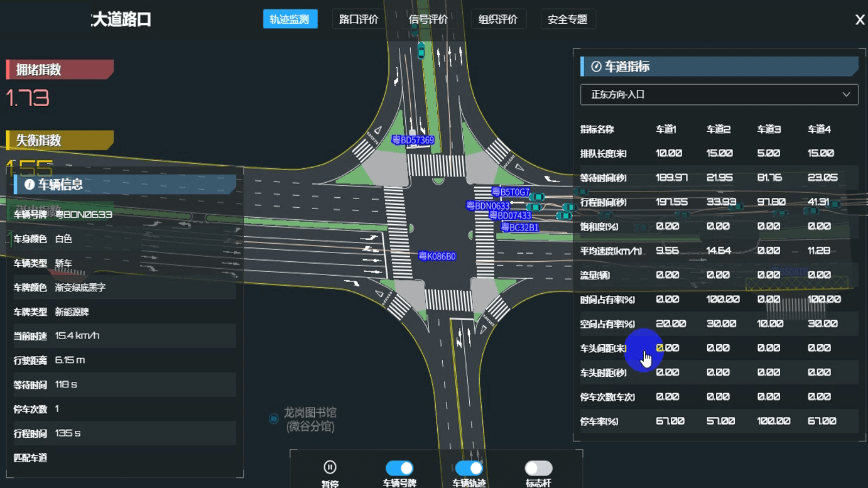Toggle the 车辆号牌 switch
The height and width of the screenshot is (488, 868).
tap(399, 468)
